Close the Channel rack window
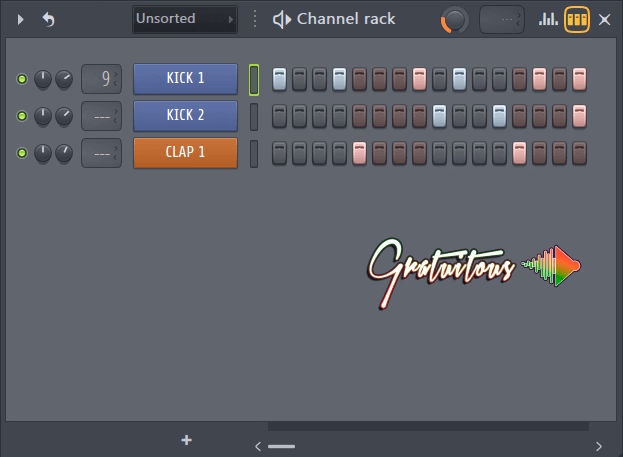This screenshot has width=623, height=457. pos(604,19)
